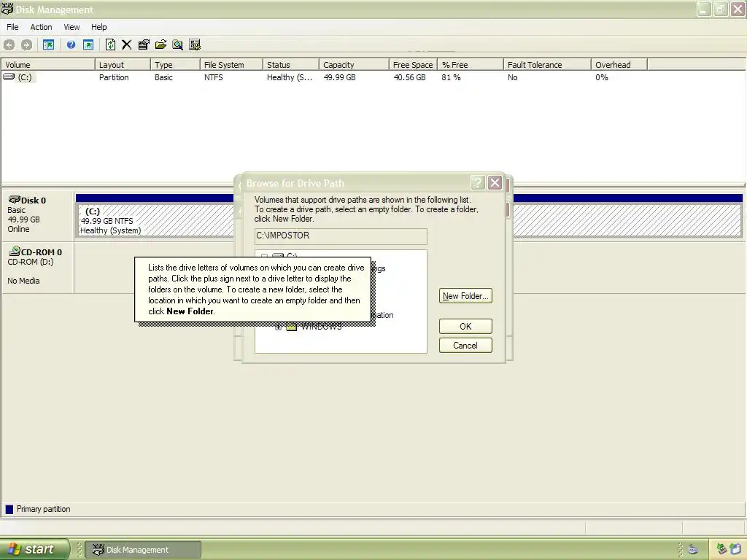Click the (C:) drive icon in volume list
747x560 pixels.
9,76
